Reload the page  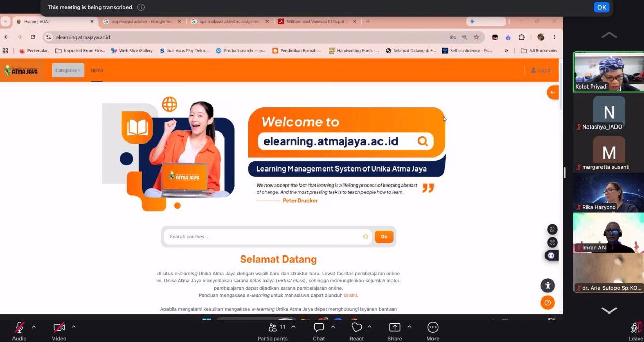pyautogui.click(x=33, y=37)
